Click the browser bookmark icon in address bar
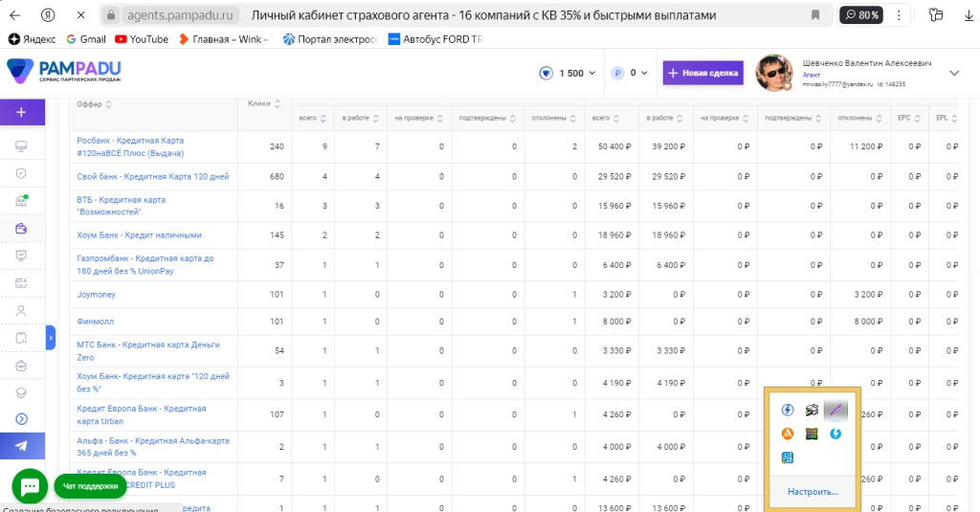This screenshot has height=512, width=980. (815, 15)
